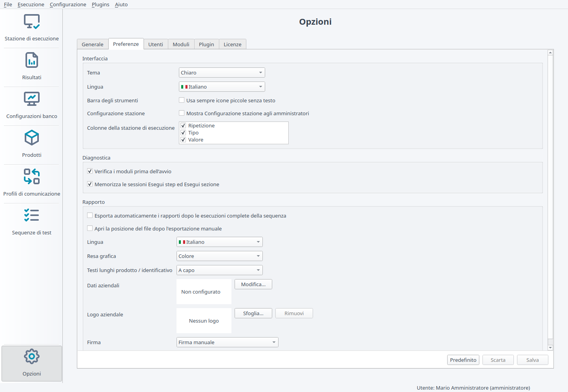Open the Prodotti cube icon
Image resolution: width=568 pixels, height=392 pixels.
[32, 138]
